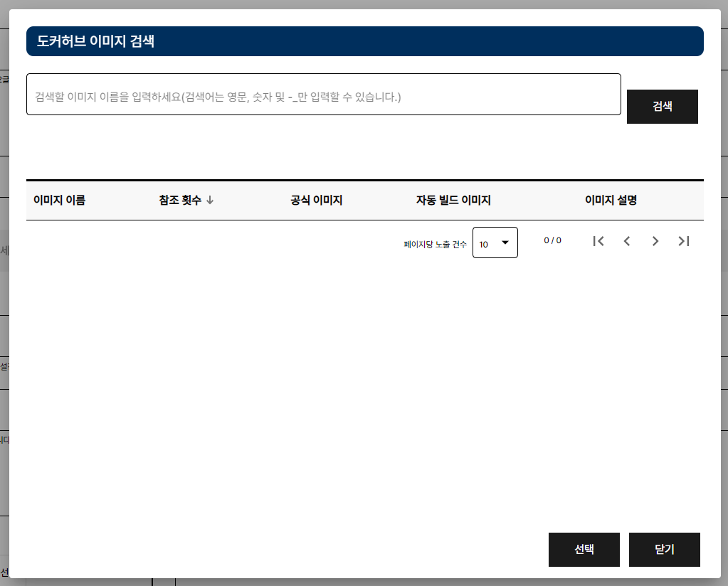This screenshot has width=728, height=586.
Task: Go to the next results page
Action: pos(655,241)
